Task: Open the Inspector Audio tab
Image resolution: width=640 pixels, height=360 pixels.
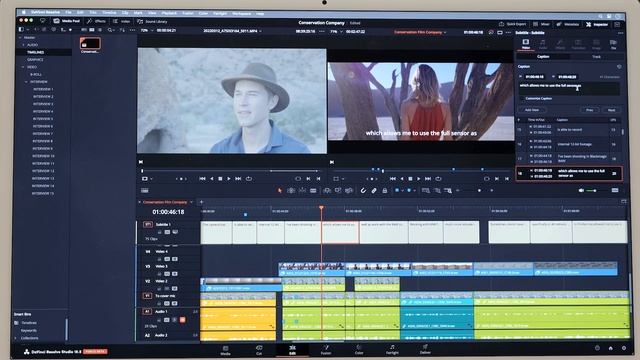Action: point(543,44)
